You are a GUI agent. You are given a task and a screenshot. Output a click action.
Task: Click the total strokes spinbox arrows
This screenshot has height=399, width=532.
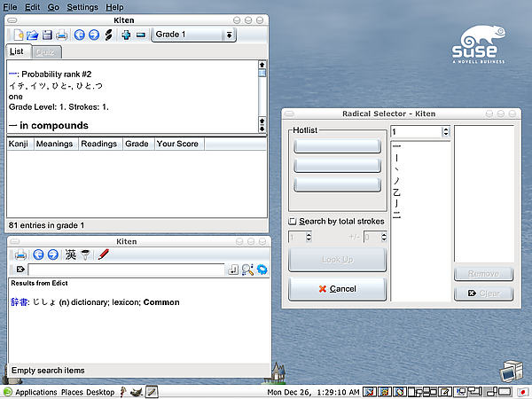coord(309,237)
